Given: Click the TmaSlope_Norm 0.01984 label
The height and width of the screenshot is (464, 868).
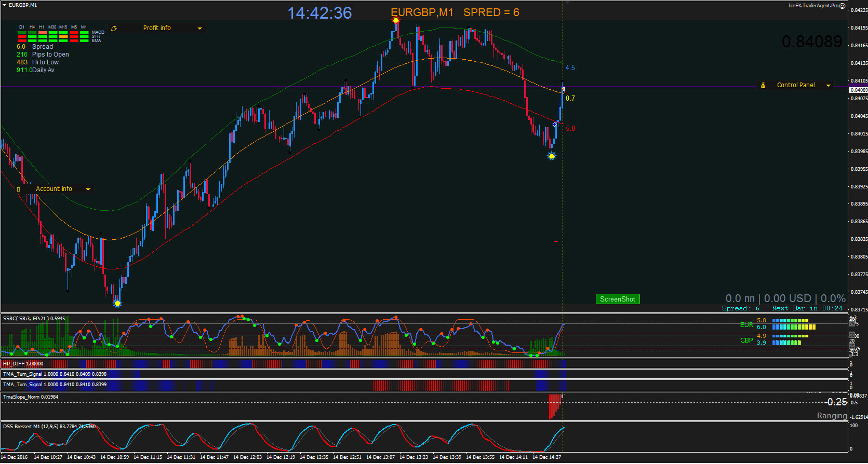Looking at the screenshot, I should point(31,397).
